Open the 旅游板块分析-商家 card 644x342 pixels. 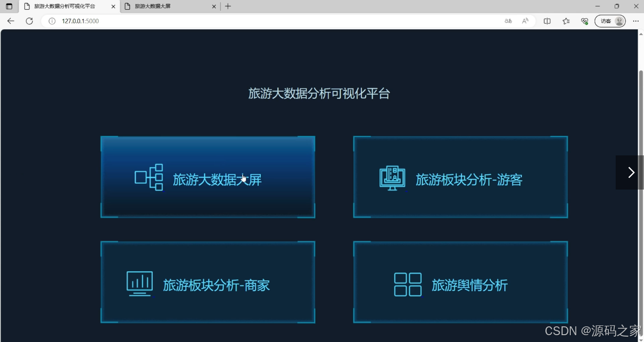pos(208,282)
